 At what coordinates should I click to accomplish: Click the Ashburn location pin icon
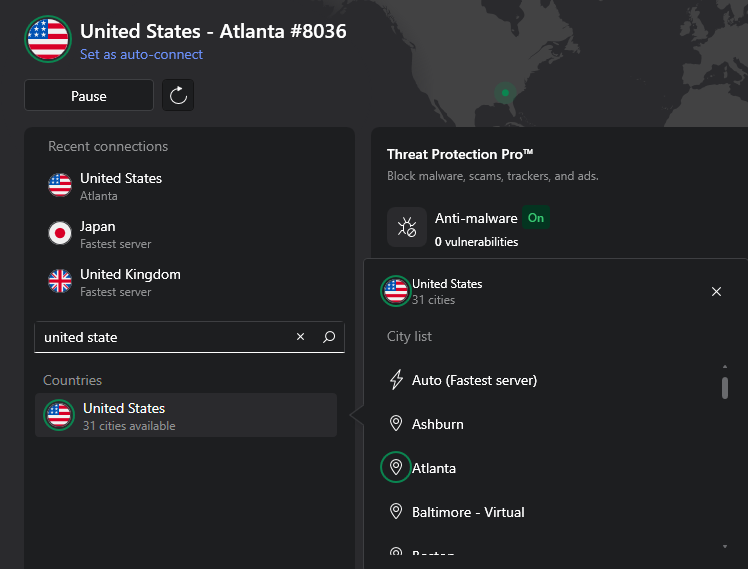pyautogui.click(x=396, y=423)
